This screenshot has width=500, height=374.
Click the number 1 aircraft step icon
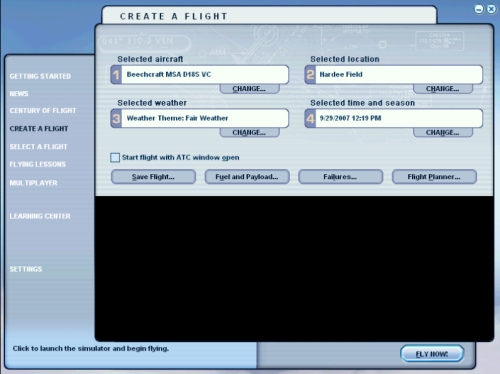click(116, 75)
